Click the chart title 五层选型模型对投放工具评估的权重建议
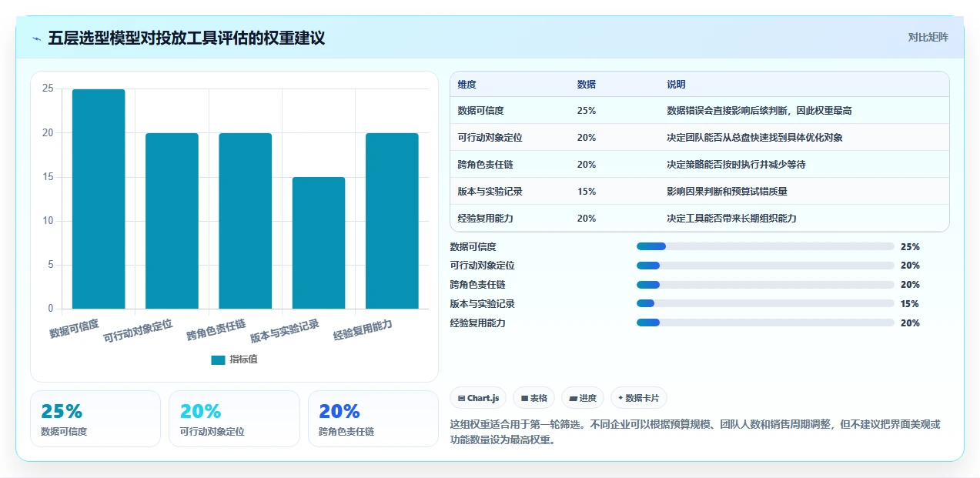Screen dimensions: 980x478 186,38
